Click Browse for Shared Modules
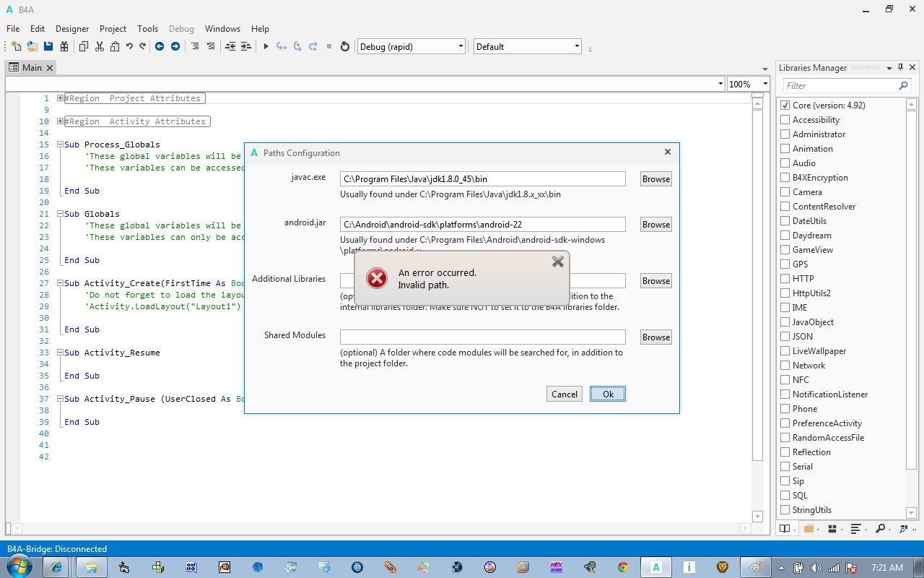 point(656,337)
